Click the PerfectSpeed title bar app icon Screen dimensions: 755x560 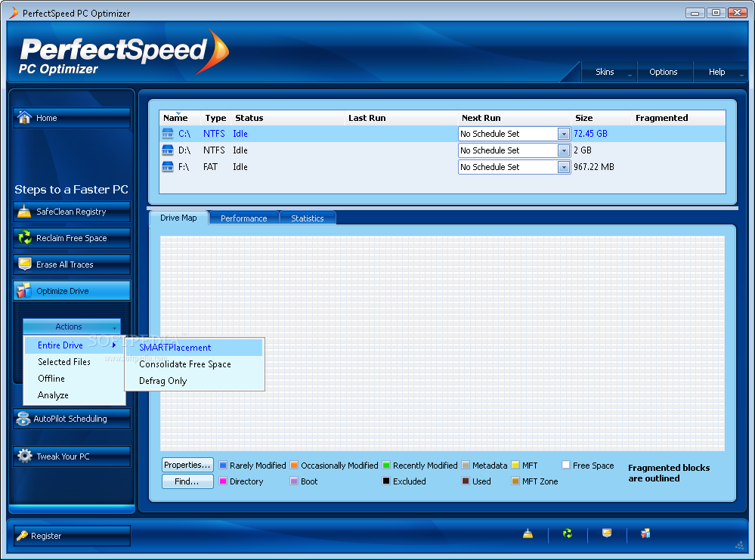coord(14,13)
